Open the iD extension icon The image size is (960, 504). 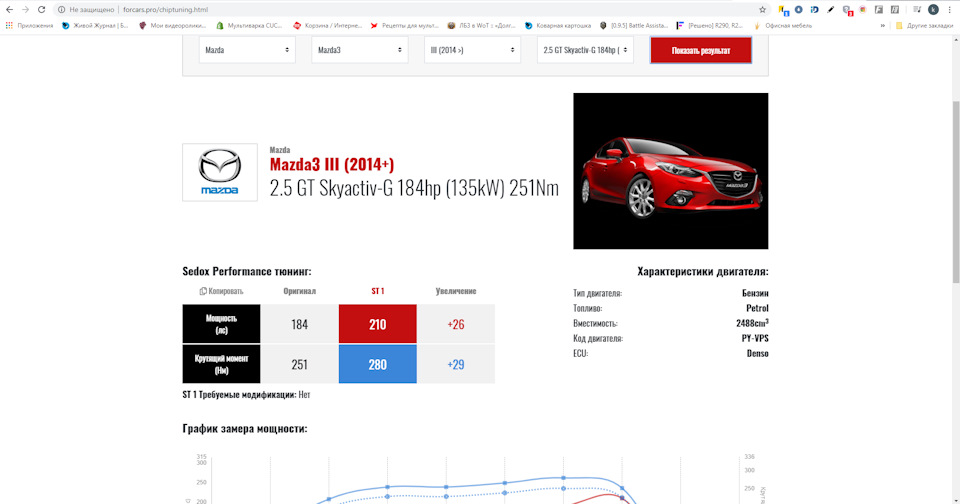point(814,9)
